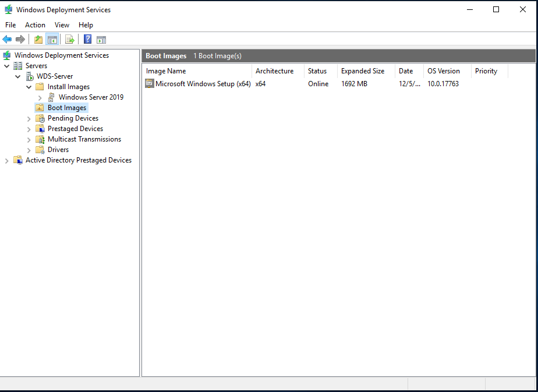Sort by the Expanded Size column header
The width and height of the screenshot is (538, 392).
(x=366, y=71)
